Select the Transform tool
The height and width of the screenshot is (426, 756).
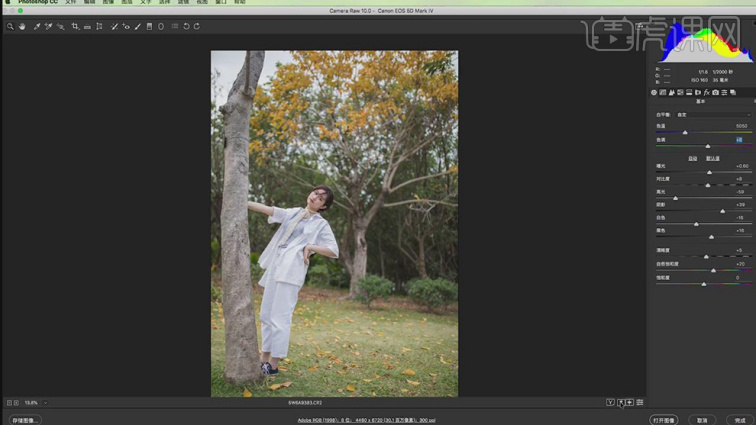tap(99, 27)
